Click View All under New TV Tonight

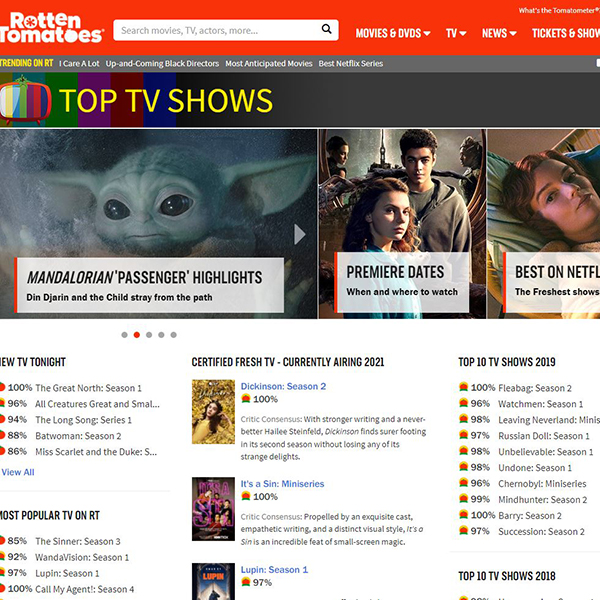pos(18,472)
